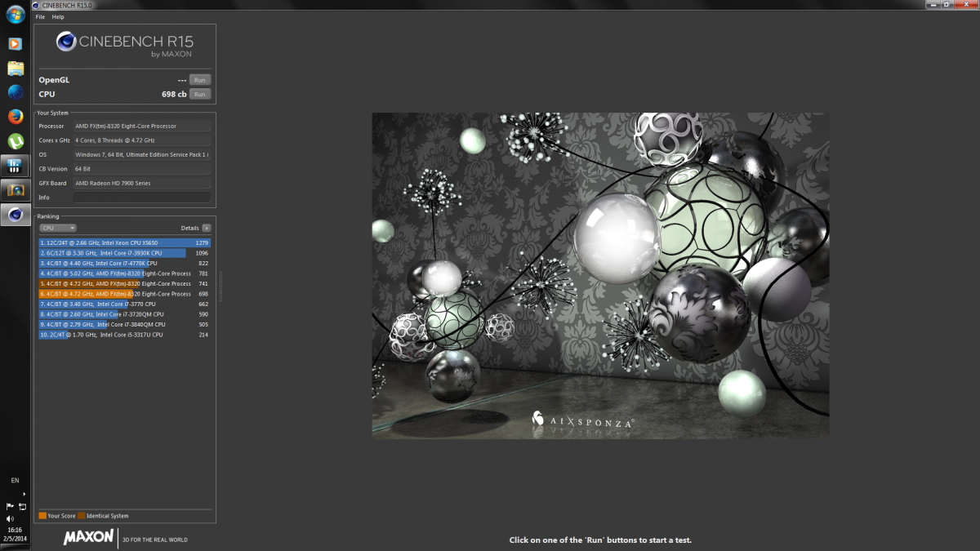Select ranking row Intel Xeon CPU X5650
The height and width of the screenshot is (551, 980).
tap(125, 243)
